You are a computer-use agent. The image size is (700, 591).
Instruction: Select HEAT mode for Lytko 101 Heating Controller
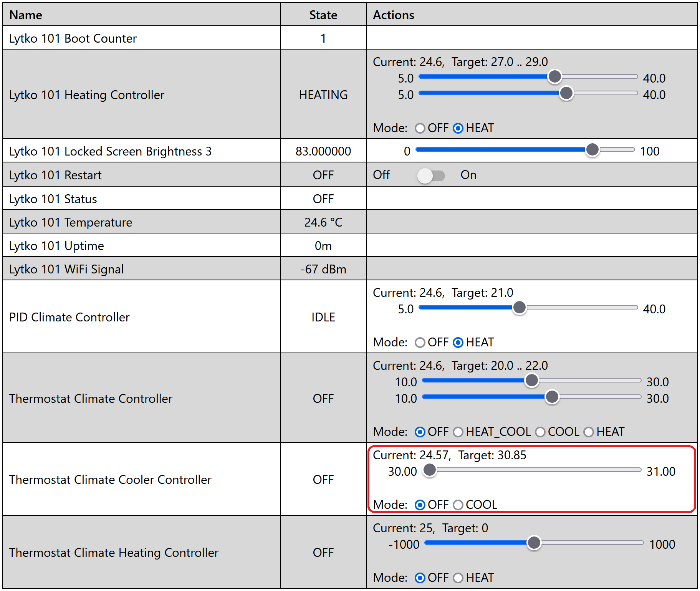[458, 128]
